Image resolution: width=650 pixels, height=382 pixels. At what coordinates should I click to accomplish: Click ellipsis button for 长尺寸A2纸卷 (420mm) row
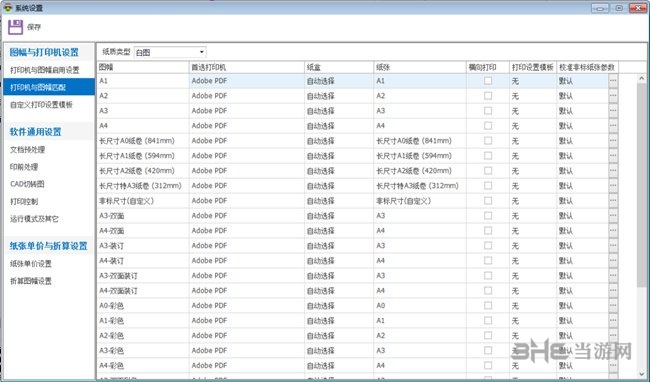[613, 171]
